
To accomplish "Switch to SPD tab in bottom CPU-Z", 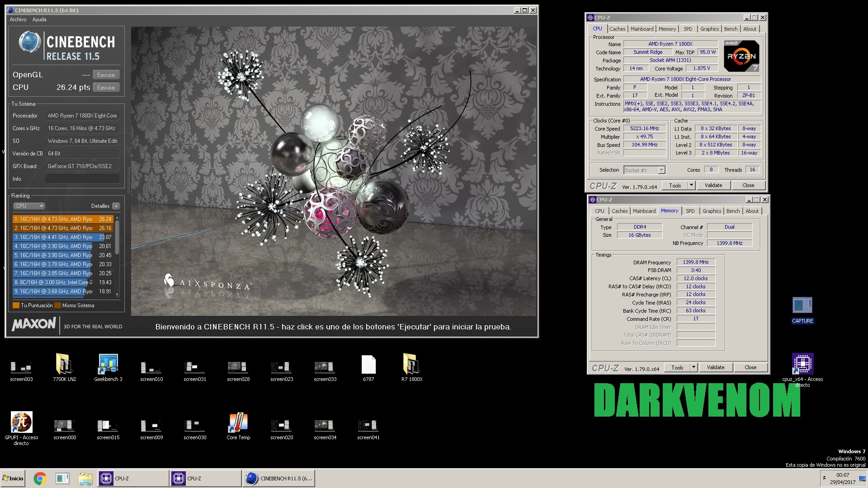I will coord(690,211).
